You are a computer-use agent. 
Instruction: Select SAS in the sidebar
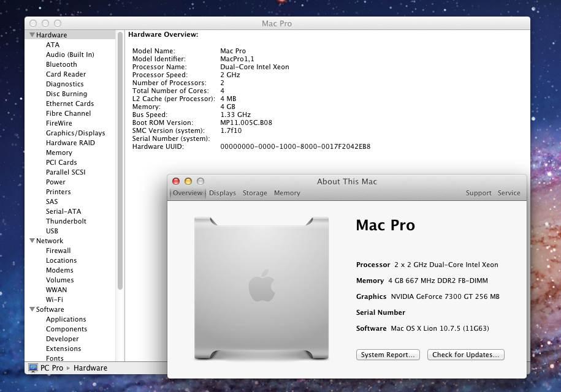click(x=52, y=202)
